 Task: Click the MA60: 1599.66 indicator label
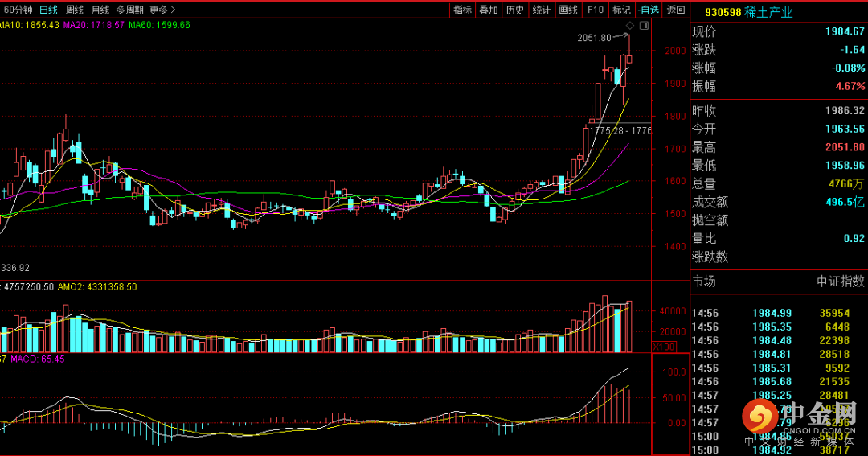(159, 25)
